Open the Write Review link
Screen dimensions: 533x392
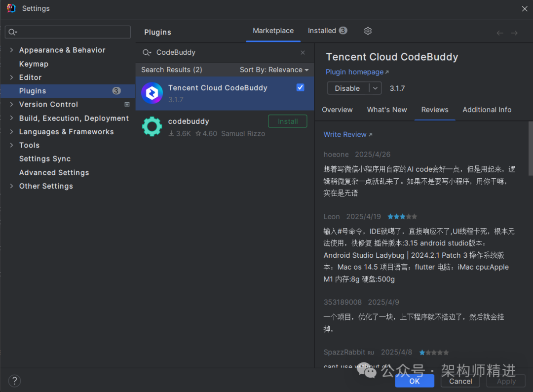click(x=348, y=135)
